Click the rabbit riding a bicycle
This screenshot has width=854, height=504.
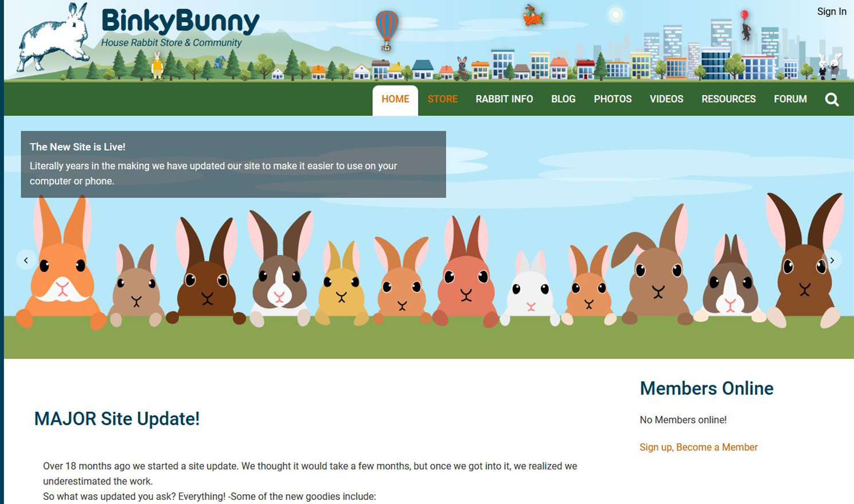[462, 68]
